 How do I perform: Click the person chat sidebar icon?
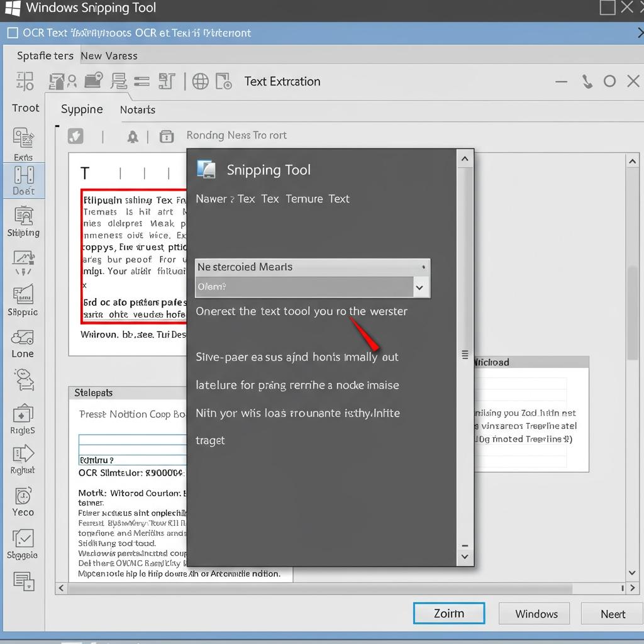pyautogui.click(x=24, y=379)
